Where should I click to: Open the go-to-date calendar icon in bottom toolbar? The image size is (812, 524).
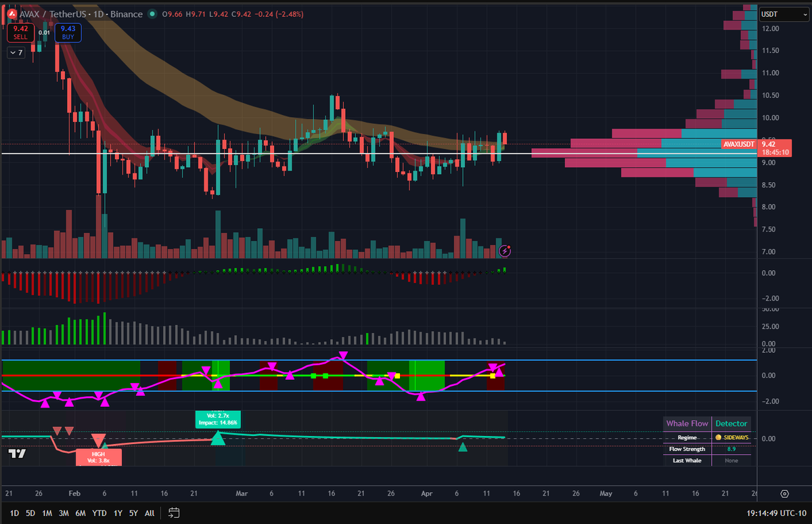coord(174,513)
